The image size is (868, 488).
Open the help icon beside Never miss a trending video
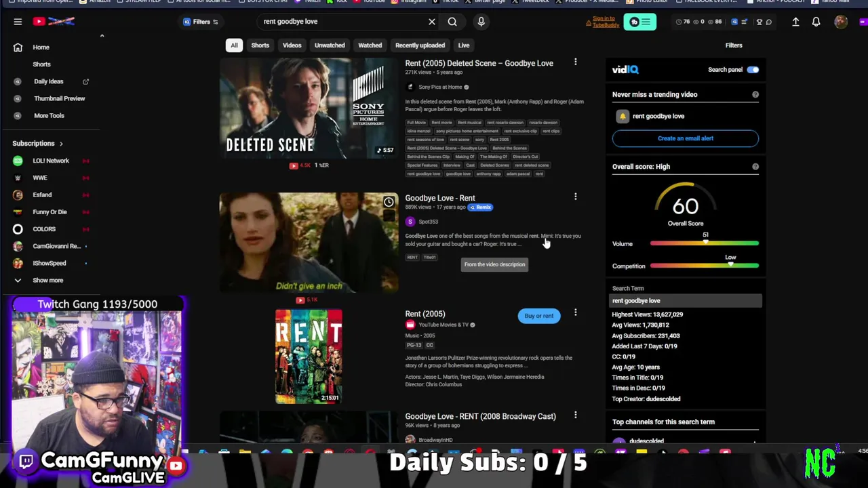tap(755, 95)
